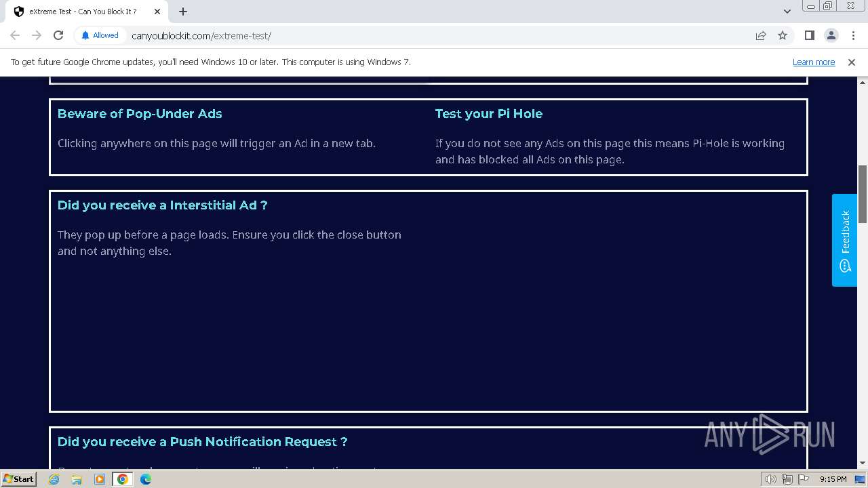Viewport: 868px width, 488px height.
Task: Open the volume speaker tray icon
Action: pos(771,479)
